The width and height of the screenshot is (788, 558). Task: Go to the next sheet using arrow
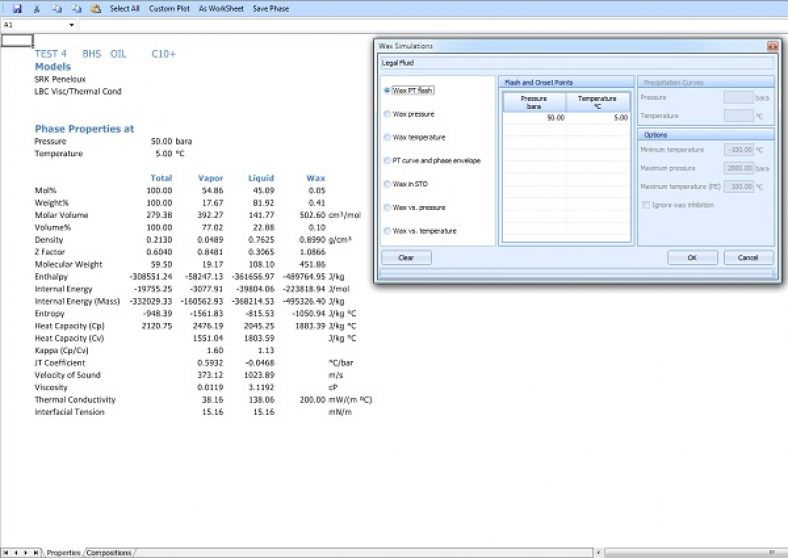[27, 552]
